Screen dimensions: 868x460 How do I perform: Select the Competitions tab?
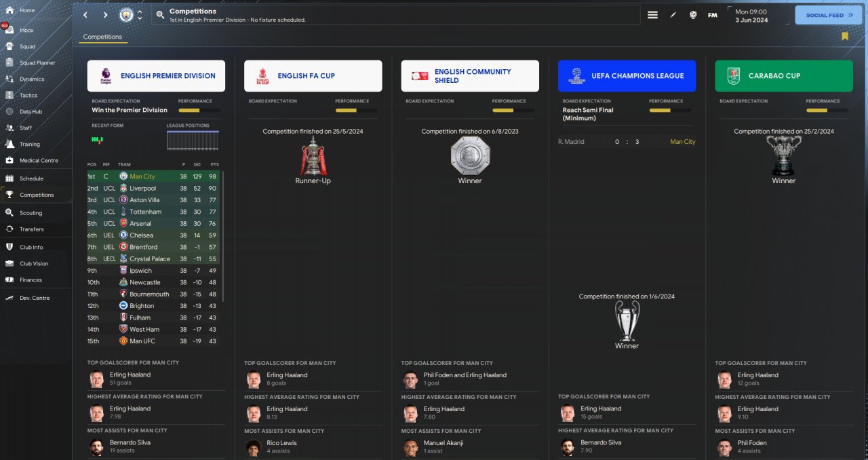coord(102,37)
